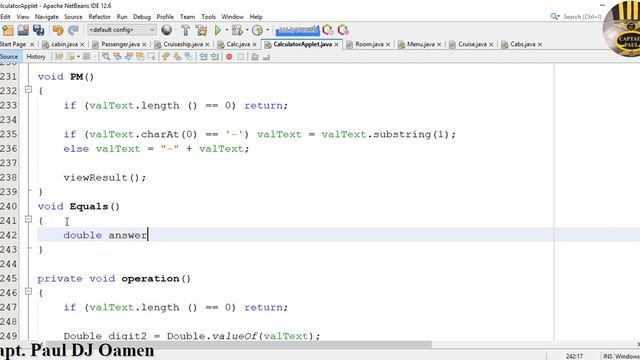Screen dimensions: 640x360
Task: Click the Forward navigation icon in editor toolbar
Action: pos(87,57)
